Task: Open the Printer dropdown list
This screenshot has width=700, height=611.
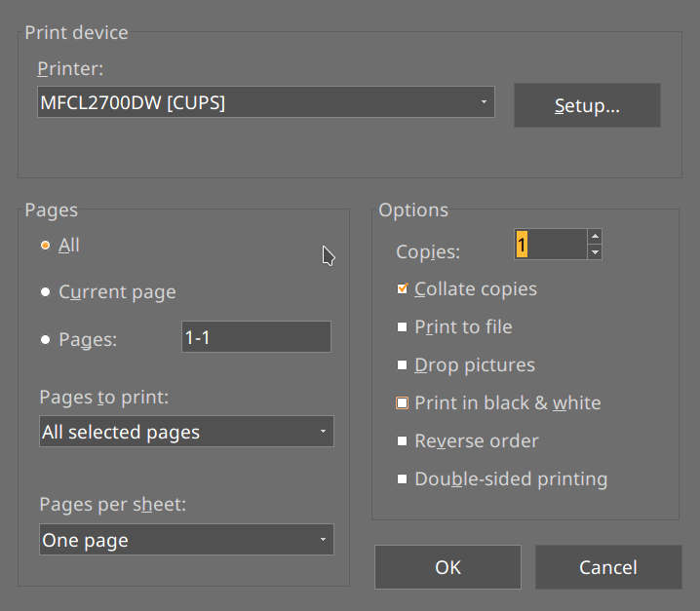Action: [x=265, y=102]
